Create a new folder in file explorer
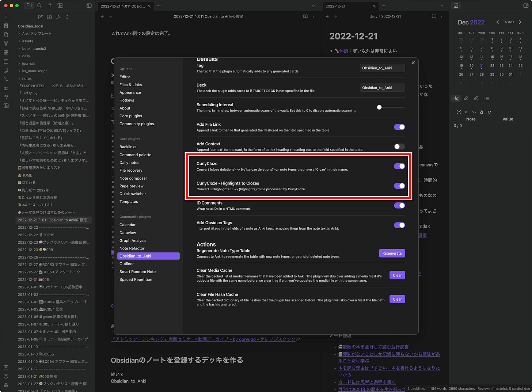The width and height of the screenshot is (532, 392). pyautogui.click(x=49, y=17)
